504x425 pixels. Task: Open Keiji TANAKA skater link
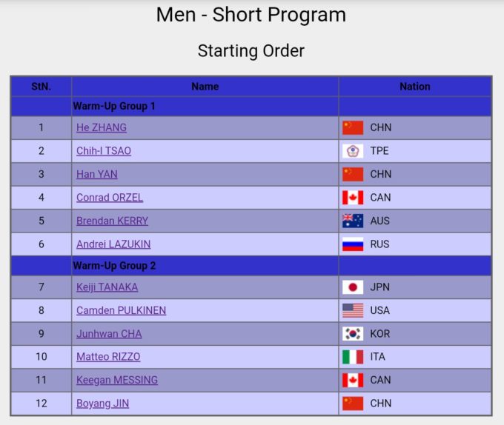107,287
